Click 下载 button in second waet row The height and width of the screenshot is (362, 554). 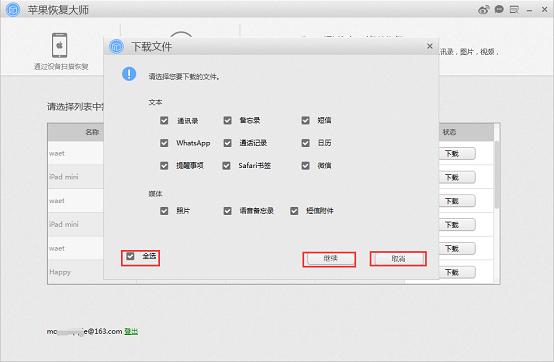point(457,201)
